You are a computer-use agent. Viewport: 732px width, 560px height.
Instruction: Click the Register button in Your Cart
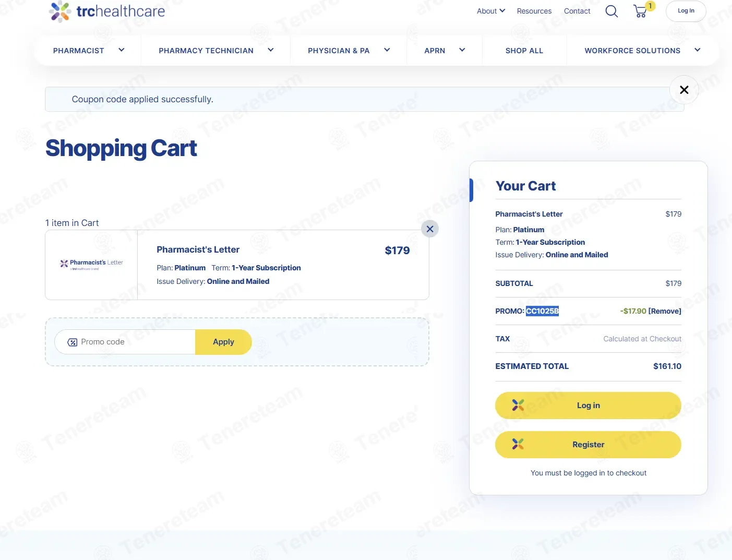(x=588, y=445)
